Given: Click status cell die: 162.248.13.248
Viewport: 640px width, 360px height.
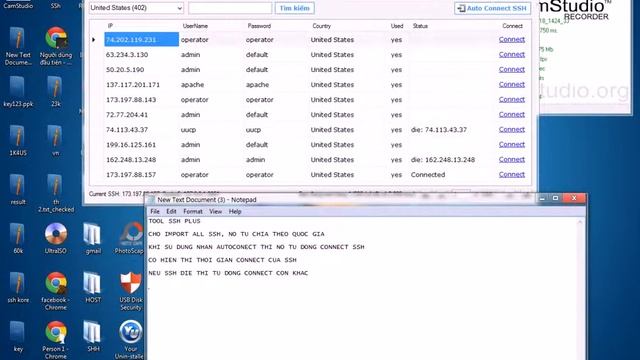Looking at the screenshot, I should tap(452, 160).
